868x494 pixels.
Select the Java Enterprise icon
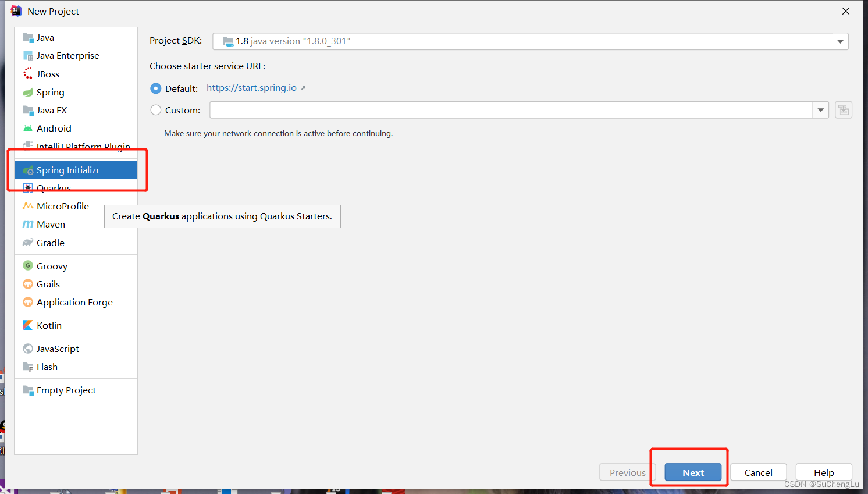tap(28, 56)
